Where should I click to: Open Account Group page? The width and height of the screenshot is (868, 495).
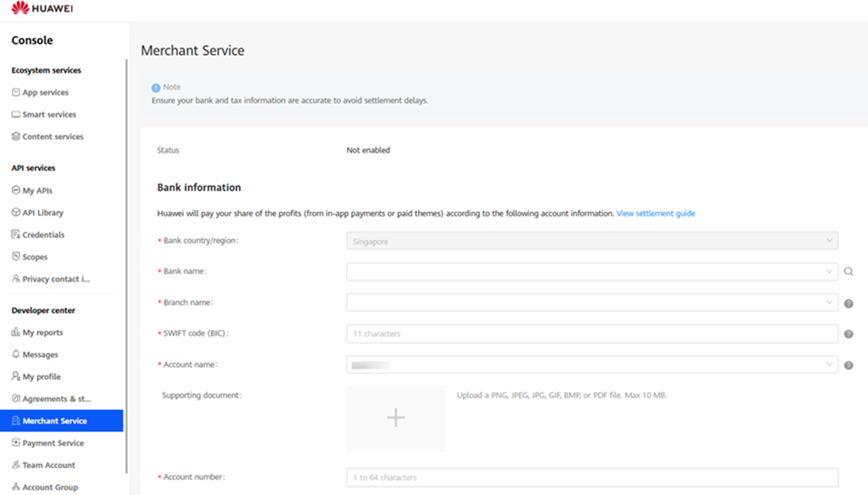coord(50,488)
